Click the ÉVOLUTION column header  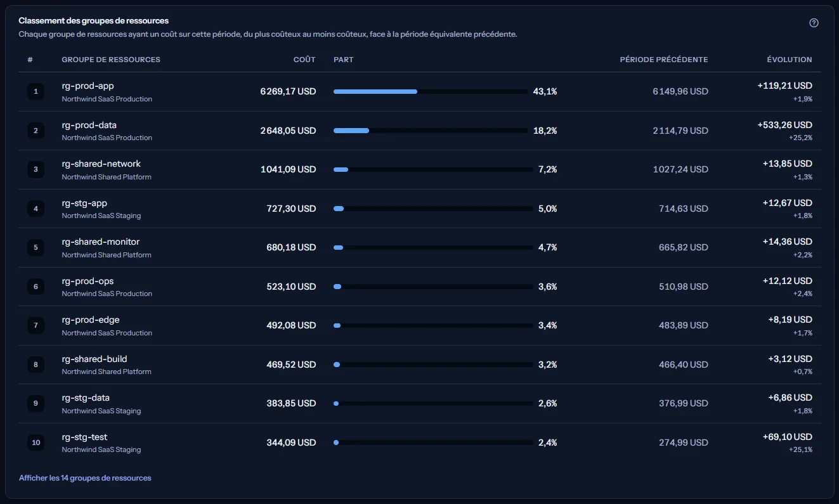pos(790,60)
